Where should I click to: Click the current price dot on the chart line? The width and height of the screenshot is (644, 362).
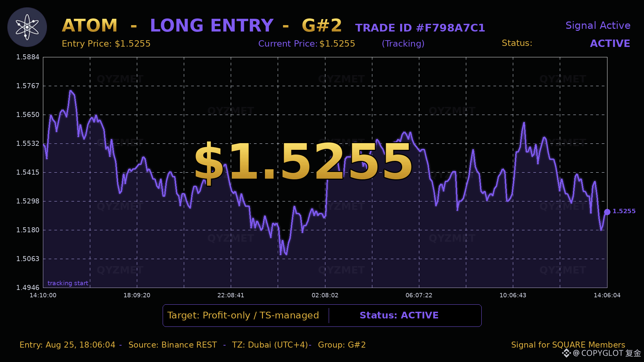tap(607, 212)
